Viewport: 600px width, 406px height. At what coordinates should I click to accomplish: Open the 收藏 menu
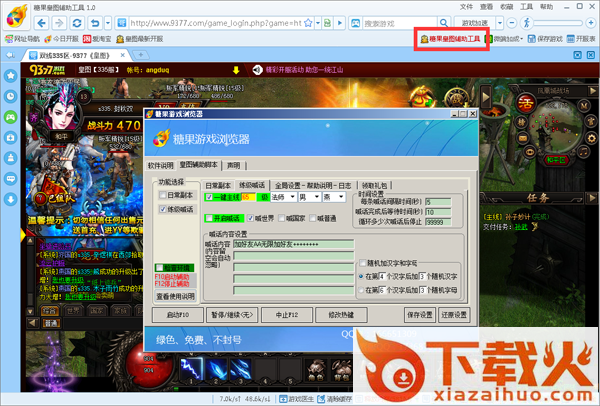pos(507,7)
